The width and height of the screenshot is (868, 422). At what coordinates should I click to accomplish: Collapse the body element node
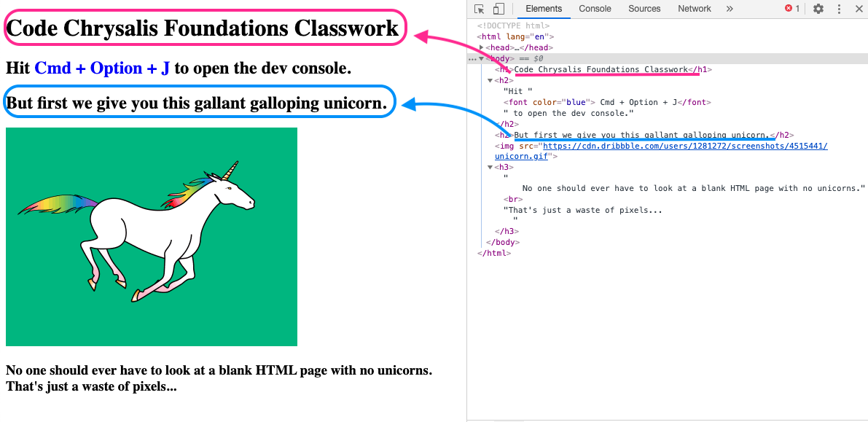481,59
